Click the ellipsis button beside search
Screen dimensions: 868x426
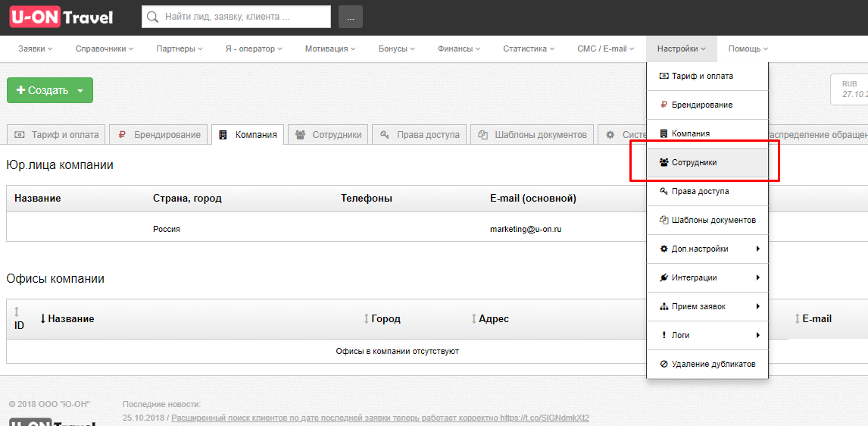[x=350, y=17]
